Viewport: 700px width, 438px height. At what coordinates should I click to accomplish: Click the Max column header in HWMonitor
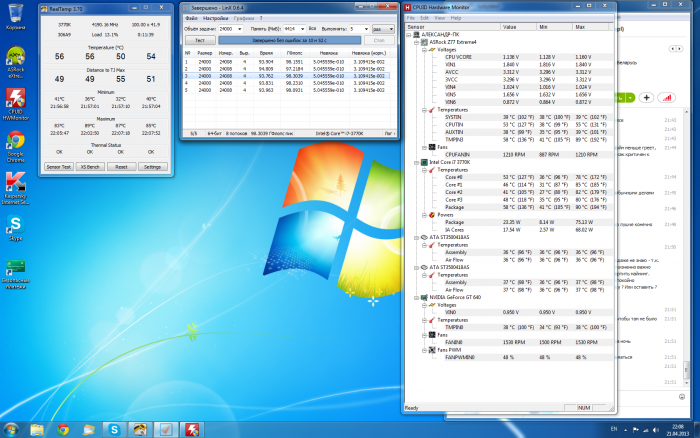(591, 27)
